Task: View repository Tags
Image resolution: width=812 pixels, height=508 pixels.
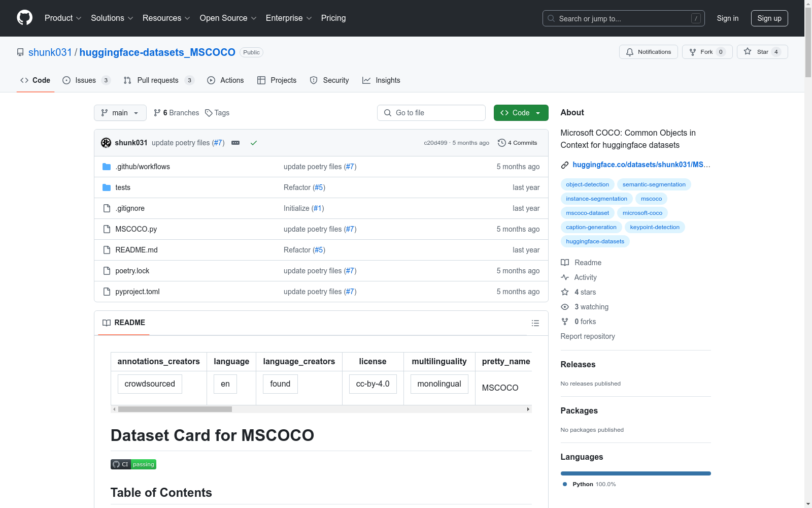Action: (217, 113)
